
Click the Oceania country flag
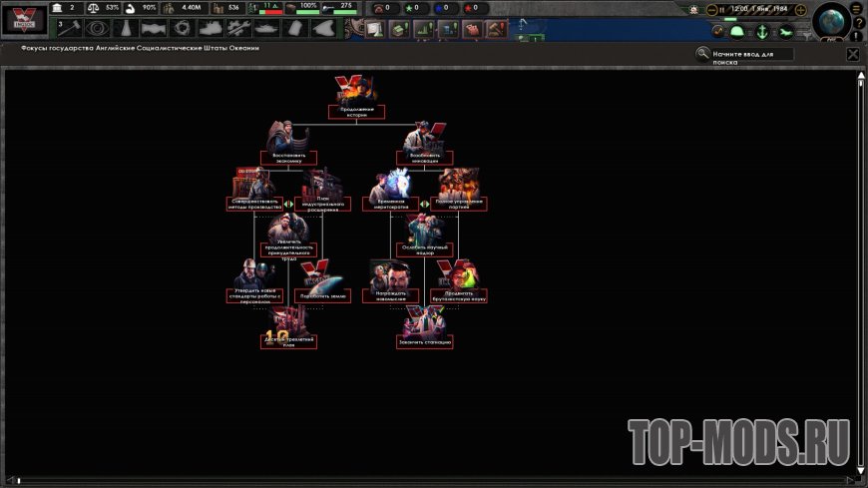point(24,20)
